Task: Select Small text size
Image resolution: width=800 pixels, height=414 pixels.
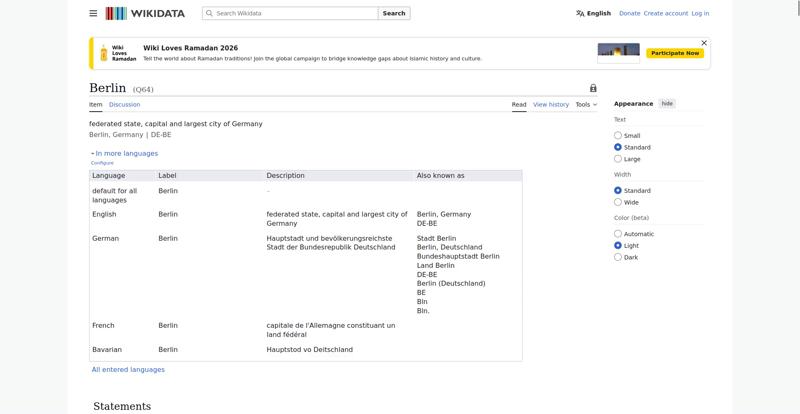Action: click(x=618, y=135)
